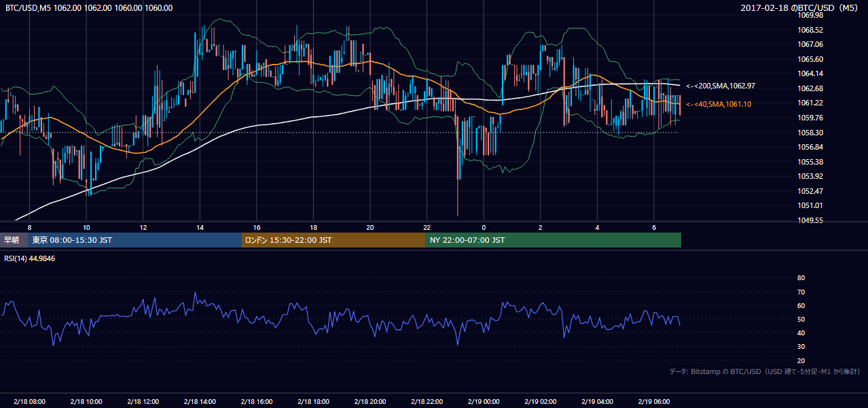
Task: Click the BTC/USD,M5 price header text
Action: coord(88,8)
